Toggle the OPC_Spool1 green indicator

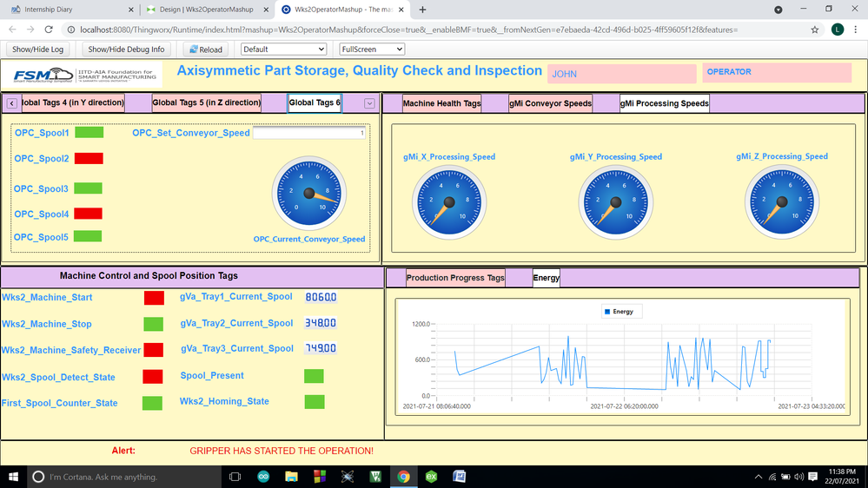click(x=89, y=133)
